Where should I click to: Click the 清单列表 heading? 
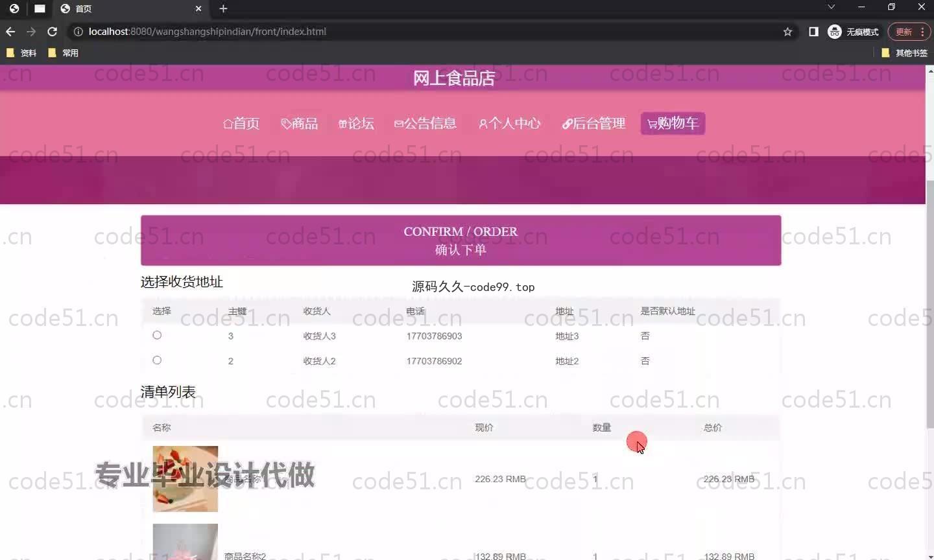click(x=168, y=392)
